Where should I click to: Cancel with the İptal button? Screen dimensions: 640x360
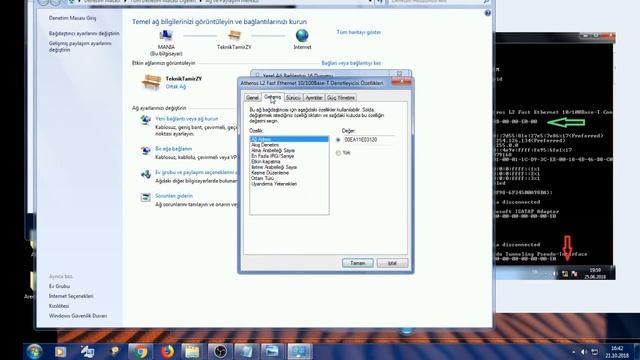[x=392, y=263]
